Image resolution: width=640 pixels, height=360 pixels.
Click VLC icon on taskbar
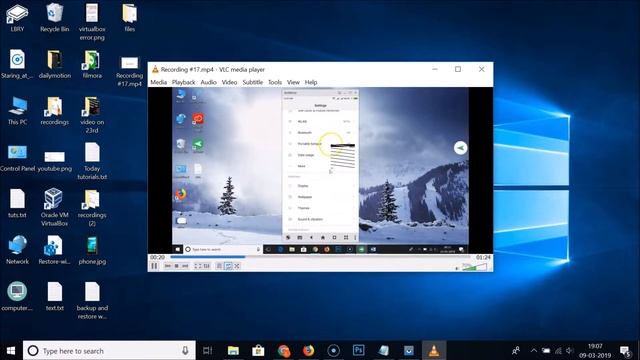(x=433, y=351)
